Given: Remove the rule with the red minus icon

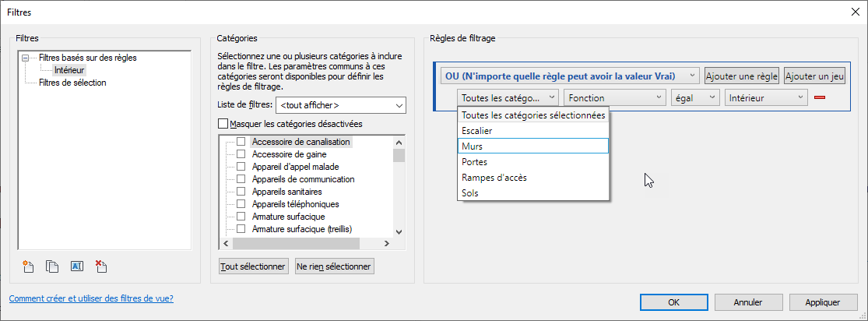Looking at the screenshot, I should click(x=820, y=97).
